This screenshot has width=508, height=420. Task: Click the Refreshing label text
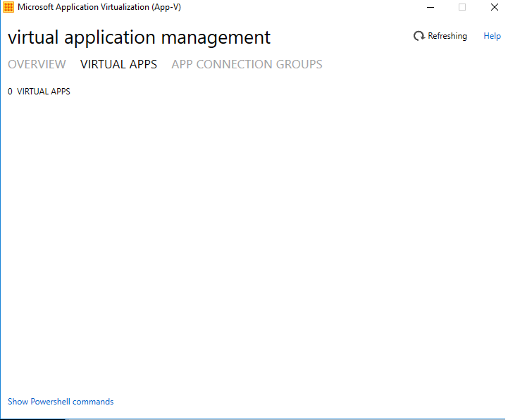(447, 36)
